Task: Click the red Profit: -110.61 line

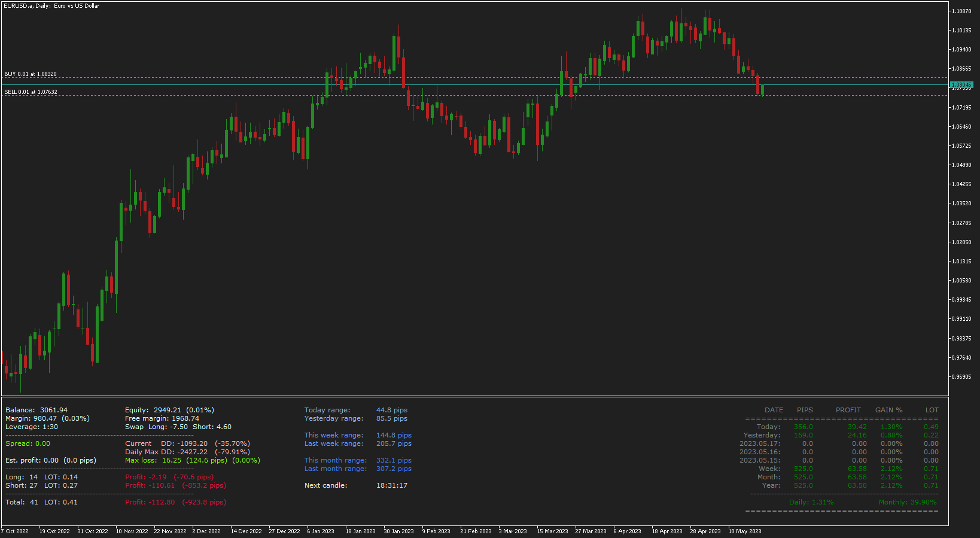Action: (x=176, y=486)
